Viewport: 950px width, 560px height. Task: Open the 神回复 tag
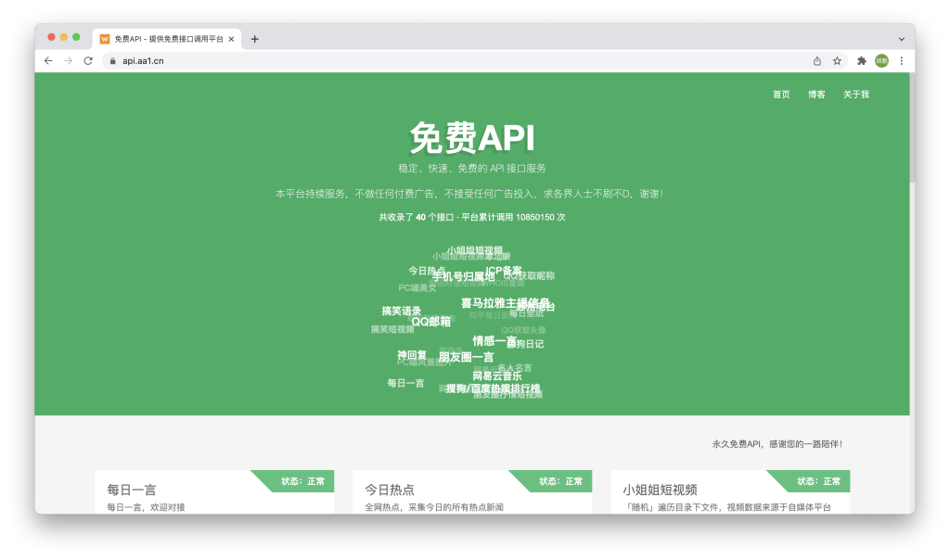[412, 355]
